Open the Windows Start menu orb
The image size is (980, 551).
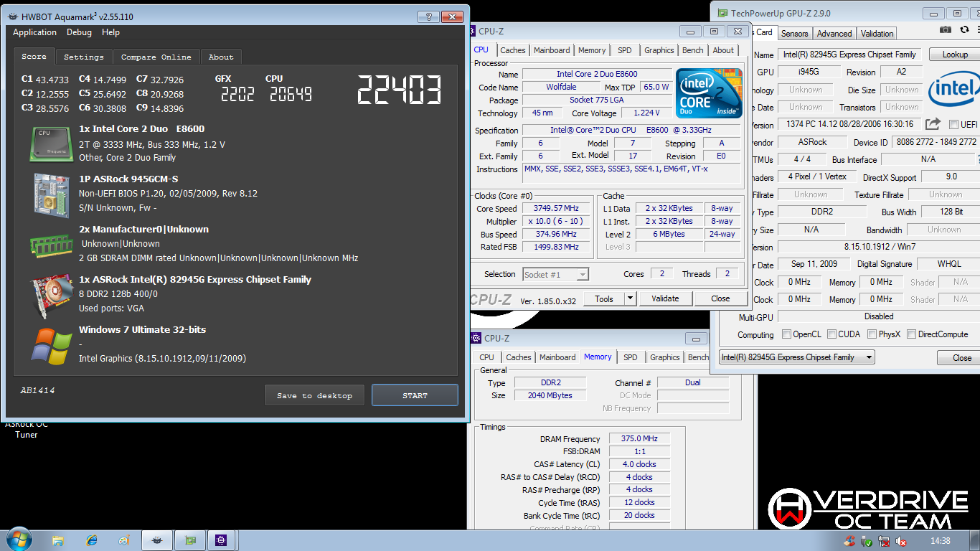point(19,540)
